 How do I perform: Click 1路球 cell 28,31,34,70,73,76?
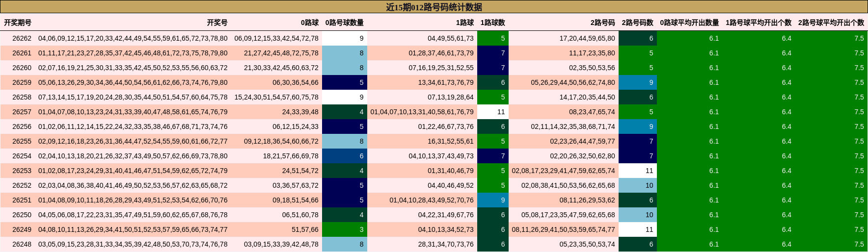click(x=446, y=244)
